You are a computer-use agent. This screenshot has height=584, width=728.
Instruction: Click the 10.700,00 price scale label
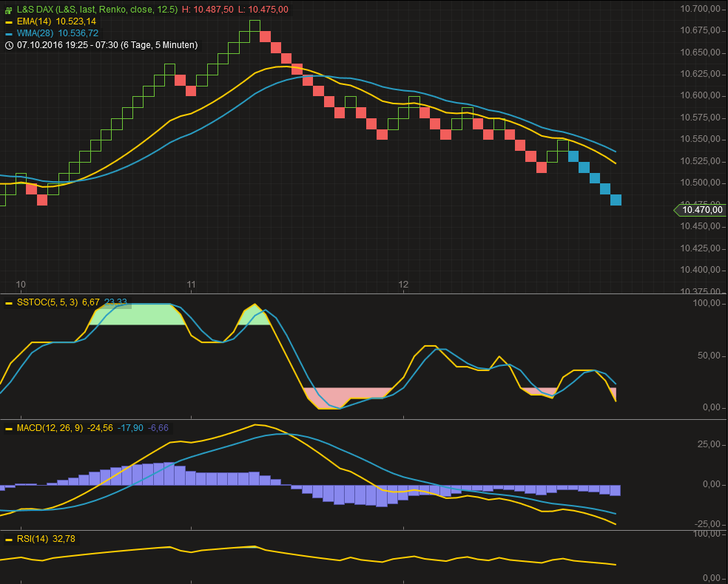coord(698,9)
